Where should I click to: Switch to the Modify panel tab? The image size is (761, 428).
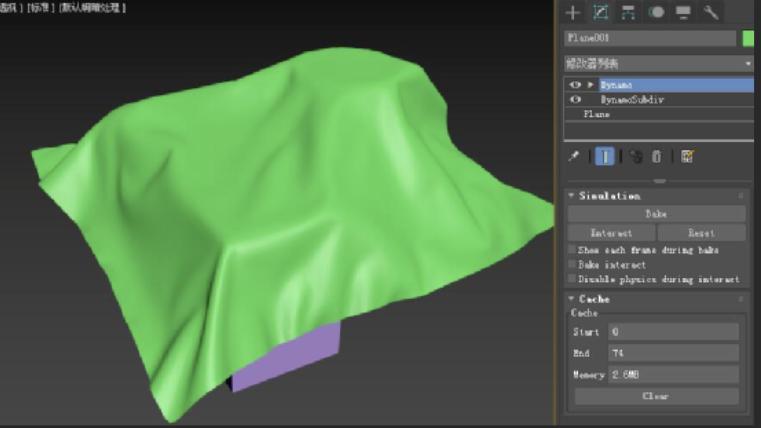point(600,13)
